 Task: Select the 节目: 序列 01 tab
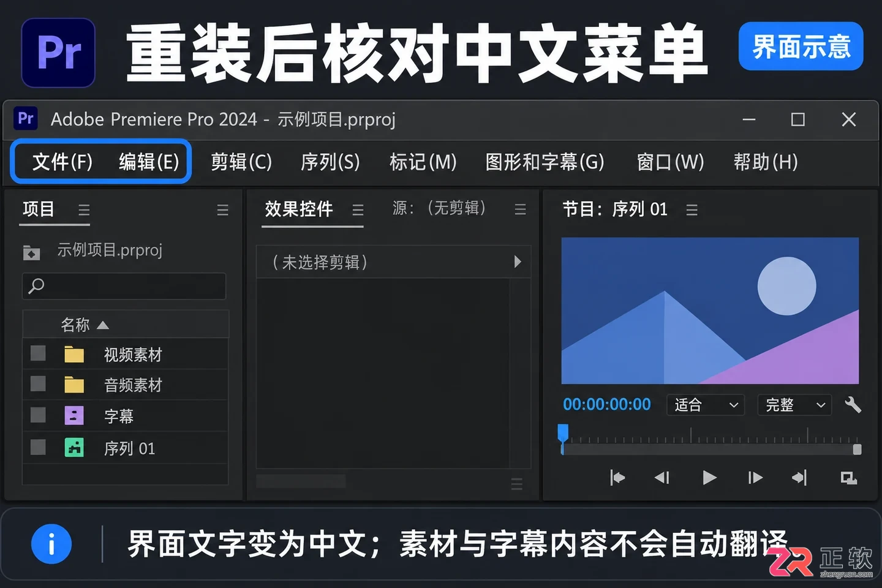[615, 209]
